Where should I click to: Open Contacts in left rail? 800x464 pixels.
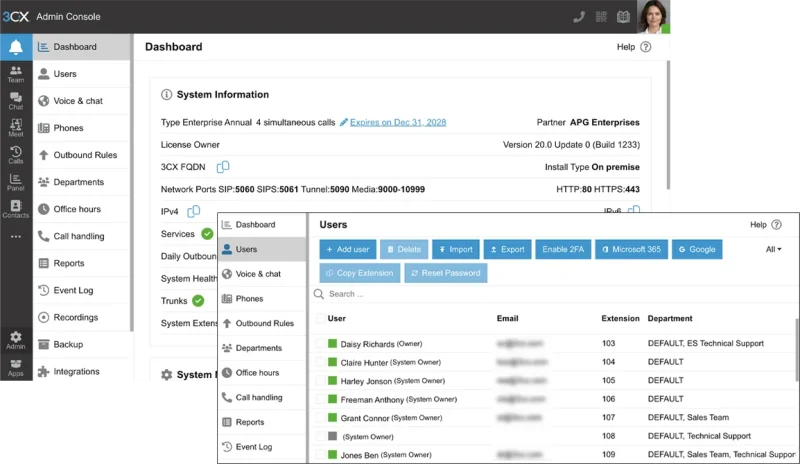pos(16,209)
